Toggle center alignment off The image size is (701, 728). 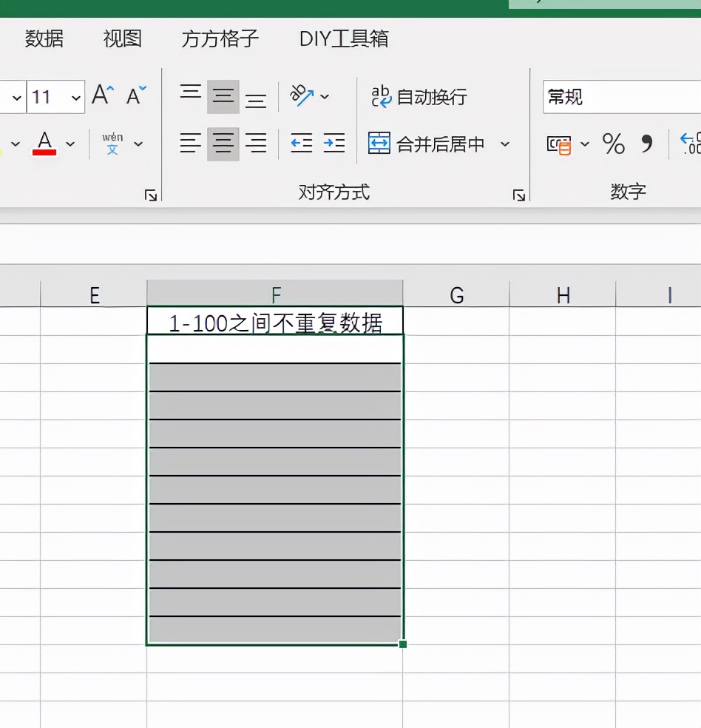(x=223, y=144)
